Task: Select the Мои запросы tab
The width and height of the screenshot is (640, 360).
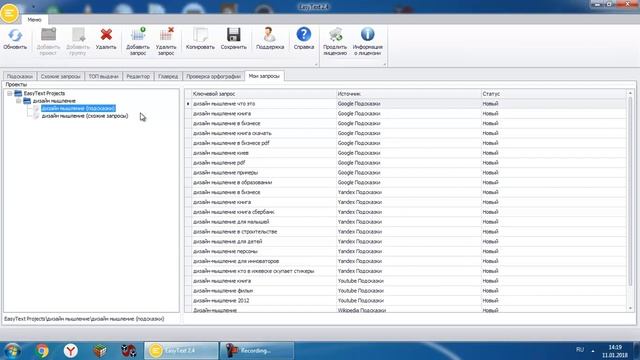Action: click(x=264, y=76)
